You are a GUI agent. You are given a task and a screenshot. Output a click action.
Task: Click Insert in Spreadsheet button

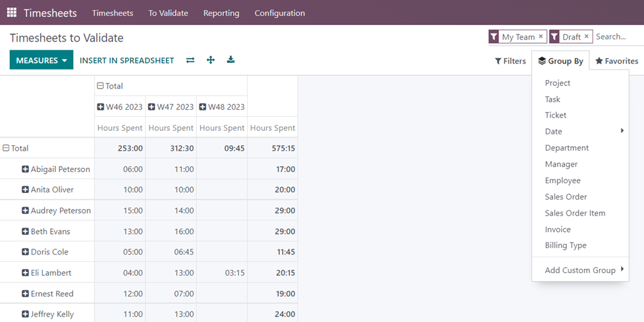tap(127, 60)
